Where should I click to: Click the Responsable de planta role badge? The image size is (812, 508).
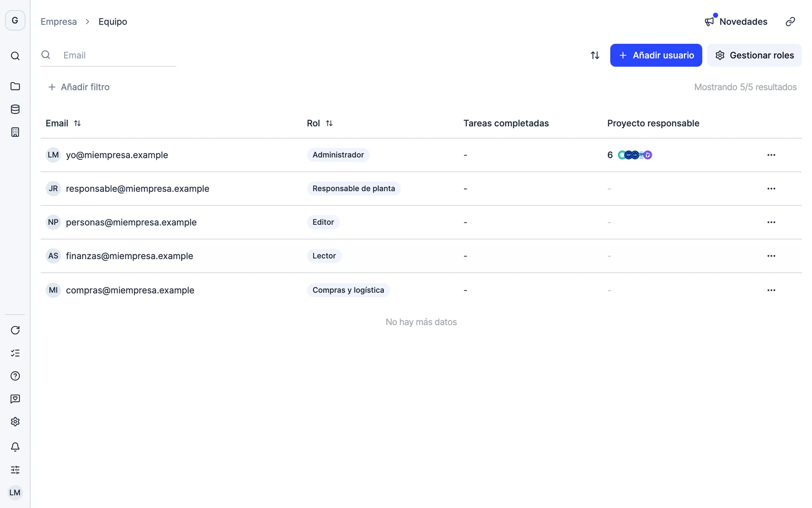[354, 189]
